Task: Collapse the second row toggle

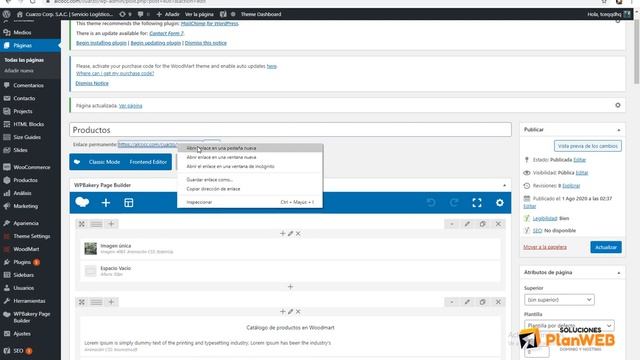Action: (x=452, y=302)
